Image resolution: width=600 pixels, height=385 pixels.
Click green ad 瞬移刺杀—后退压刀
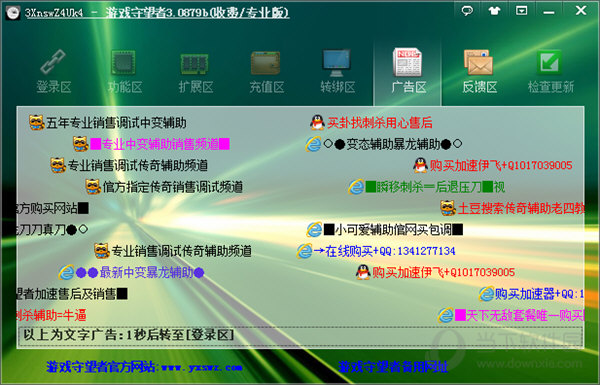[435, 187]
